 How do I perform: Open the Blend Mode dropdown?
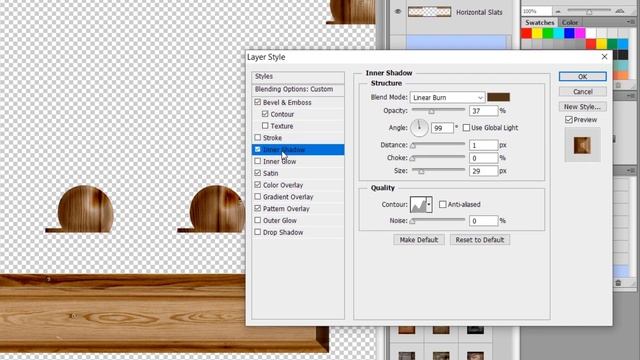point(447,98)
